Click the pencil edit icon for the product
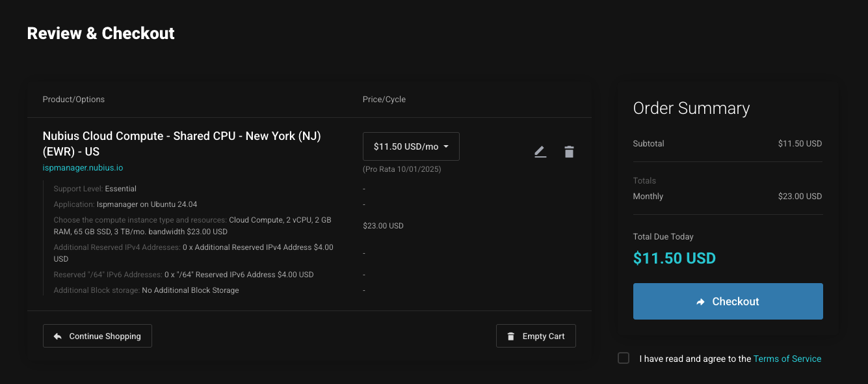 (x=540, y=152)
